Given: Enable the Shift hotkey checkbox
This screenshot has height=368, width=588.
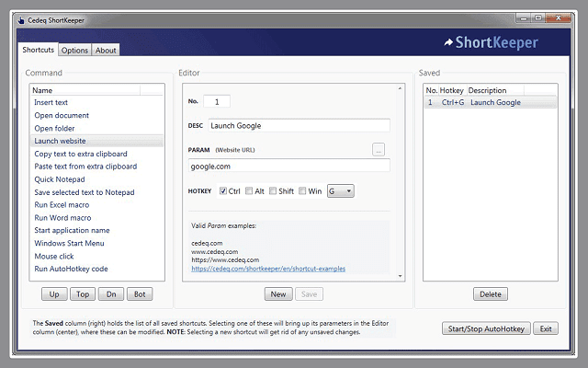Looking at the screenshot, I should click(x=273, y=191).
